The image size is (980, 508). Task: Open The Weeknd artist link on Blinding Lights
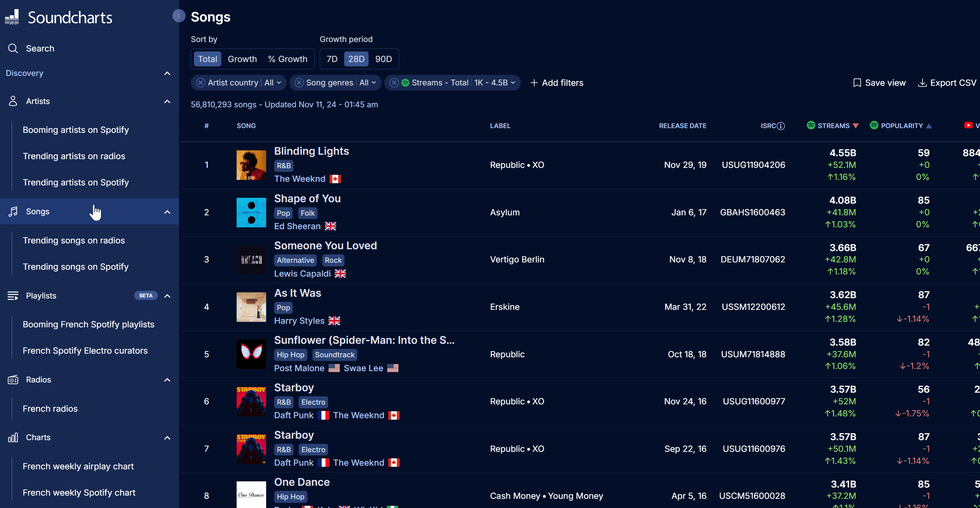299,179
